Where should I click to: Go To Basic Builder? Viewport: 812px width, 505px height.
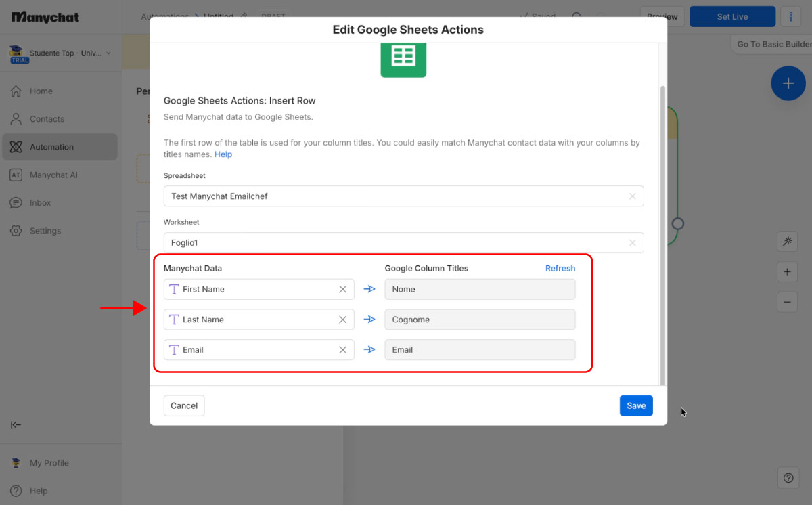click(773, 44)
